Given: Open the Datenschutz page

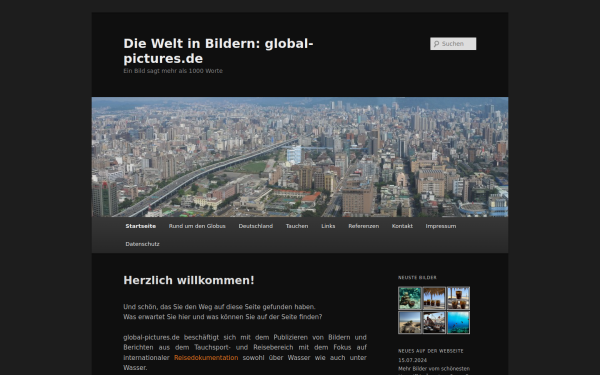Looking at the screenshot, I should 142,244.
